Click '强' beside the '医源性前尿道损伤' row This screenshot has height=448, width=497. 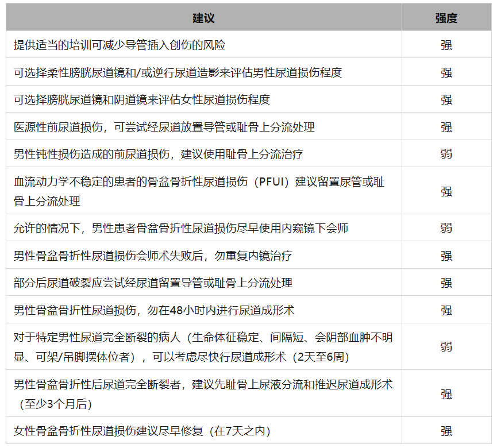tap(446, 127)
